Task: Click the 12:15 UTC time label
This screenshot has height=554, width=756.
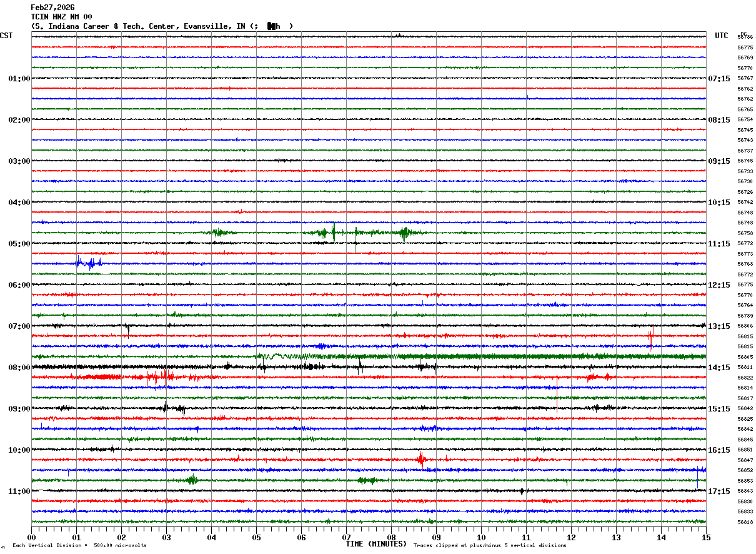Action: click(x=719, y=285)
